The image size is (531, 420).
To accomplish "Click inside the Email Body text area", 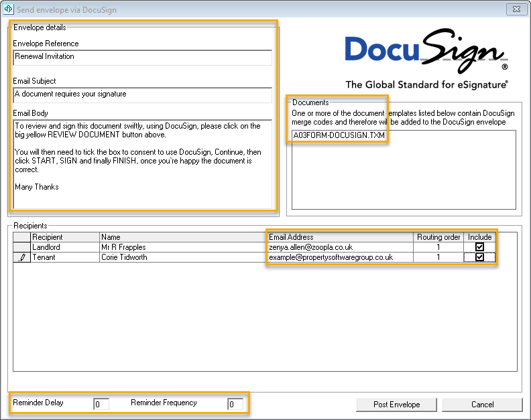I will point(143,164).
